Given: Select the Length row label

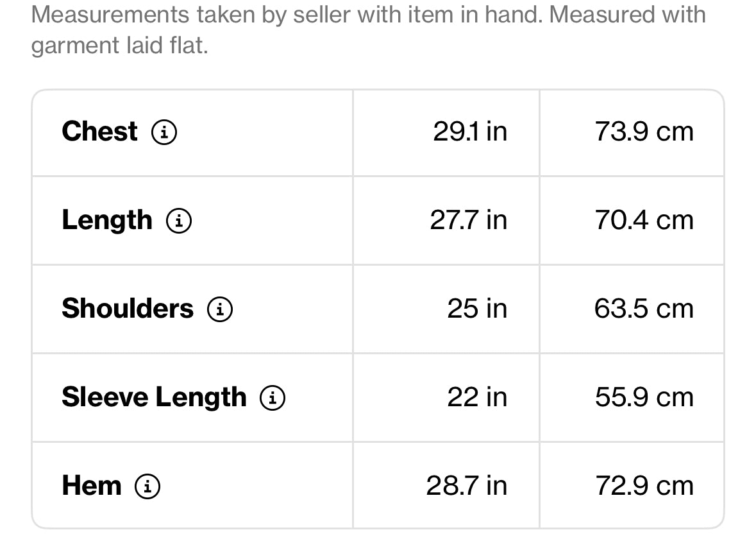Looking at the screenshot, I should tap(107, 221).
